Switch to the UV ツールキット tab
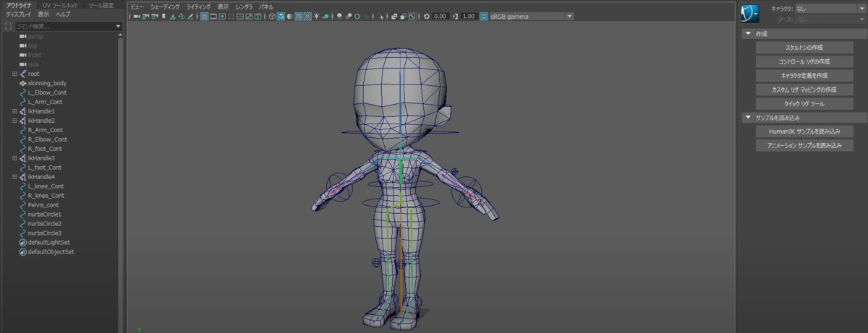 pos(61,5)
